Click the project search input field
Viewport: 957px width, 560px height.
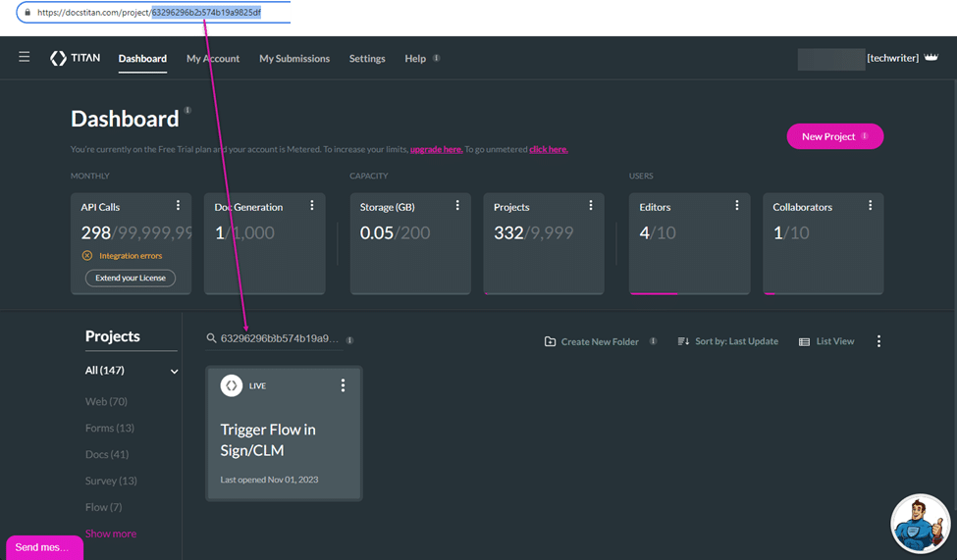click(x=279, y=338)
